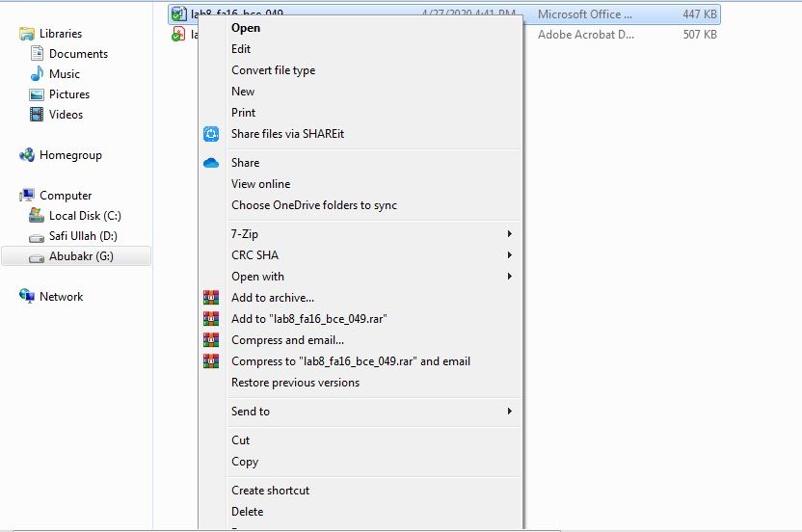Open Network in the navigation pane

click(x=62, y=296)
